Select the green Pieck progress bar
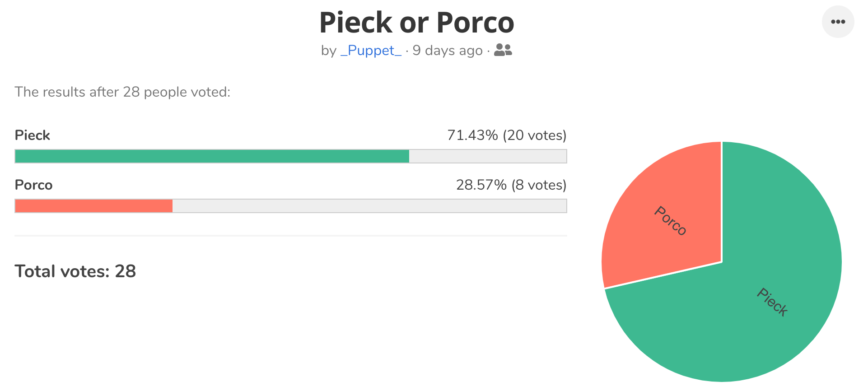This screenshot has height=391, width=868. (212, 156)
